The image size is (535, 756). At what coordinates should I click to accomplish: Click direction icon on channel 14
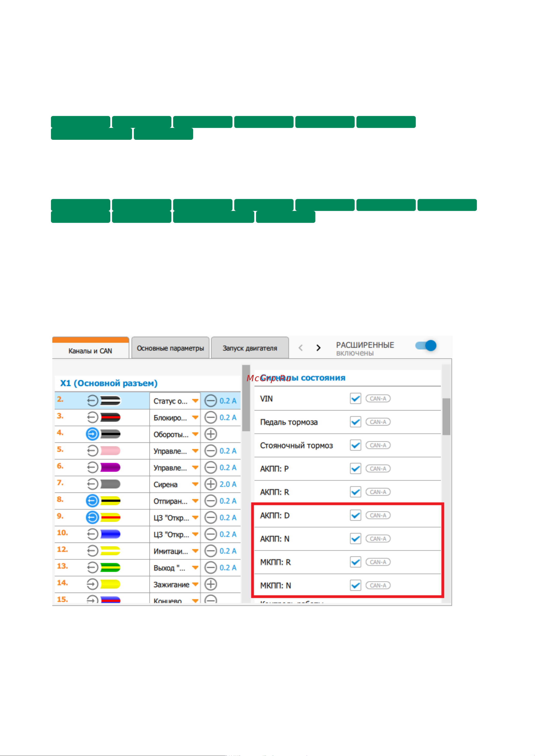[x=93, y=584]
